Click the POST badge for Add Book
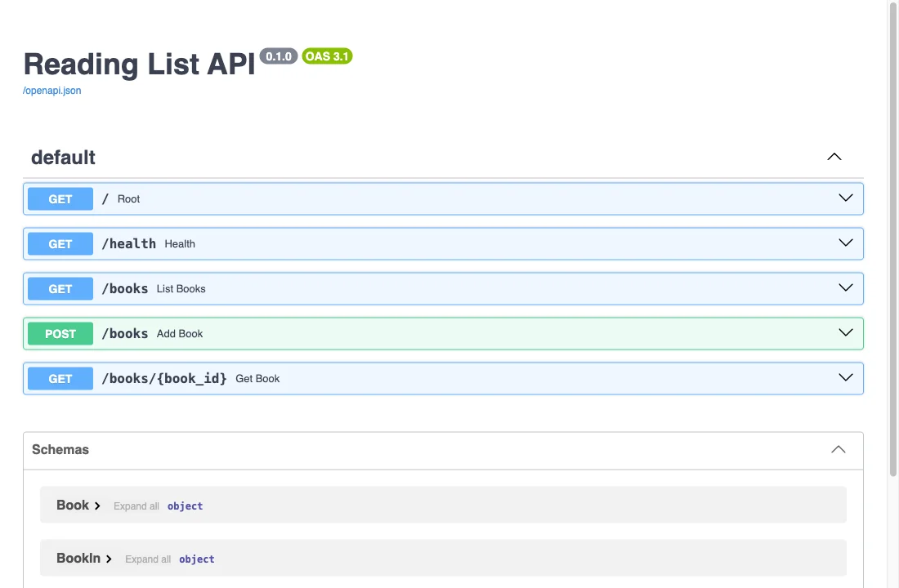 60,333
